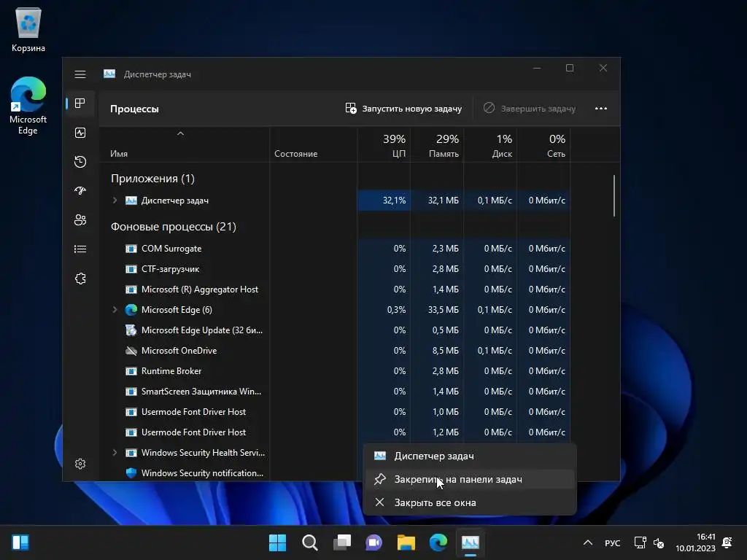Click the 32,1% CPU cell

tap(384, 201)
